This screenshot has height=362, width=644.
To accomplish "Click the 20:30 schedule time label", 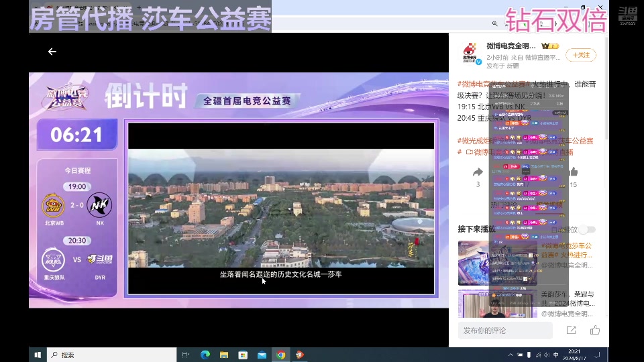I will pos(76,241).
